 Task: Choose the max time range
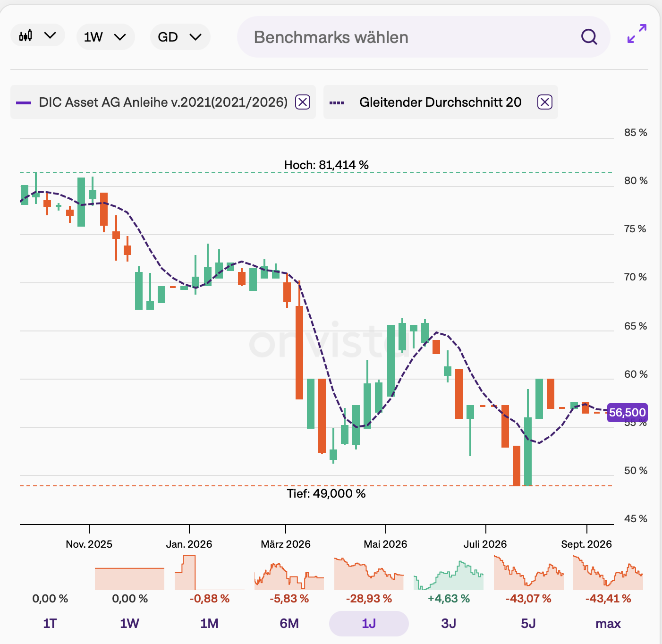coord(608,624)
